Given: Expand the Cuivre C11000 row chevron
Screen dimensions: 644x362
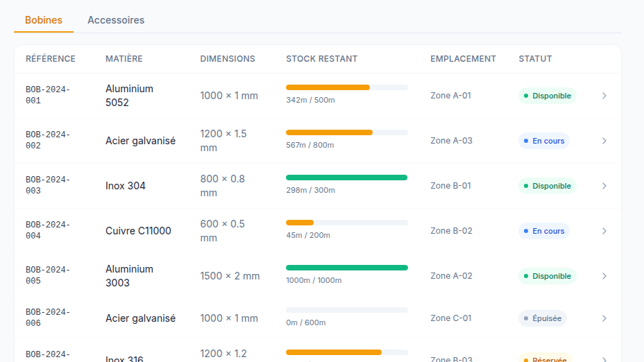Looking at the screenshot, I should [x=604, y=231].
